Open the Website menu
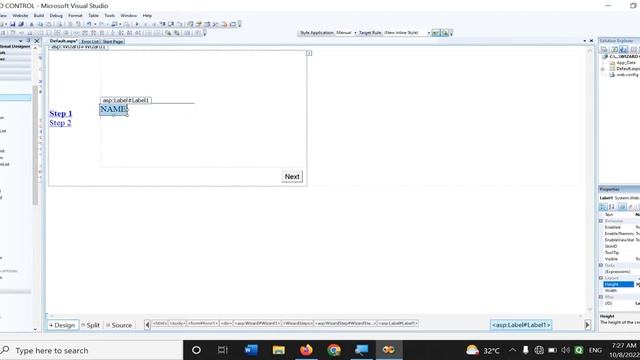This screenshot has width=640, height=360. pyautogui.click(x=20, y=16)
